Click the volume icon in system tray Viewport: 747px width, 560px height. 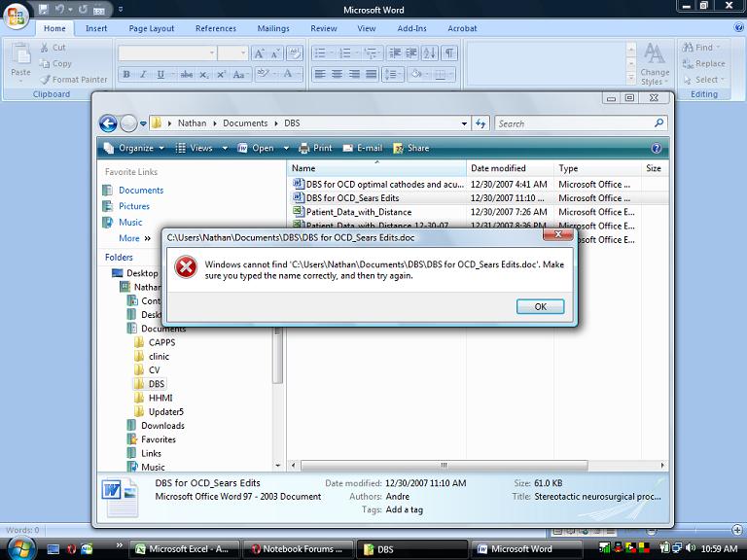click(x=691, y=548)
